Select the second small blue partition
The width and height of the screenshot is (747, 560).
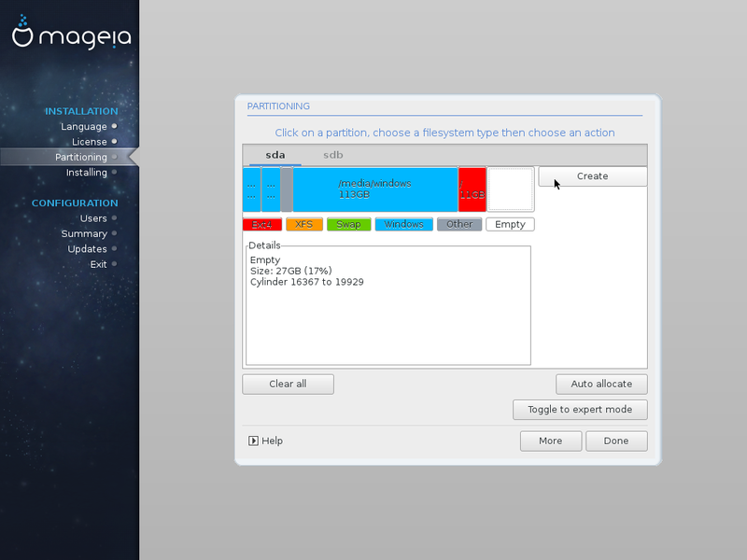tap(271, 189)
